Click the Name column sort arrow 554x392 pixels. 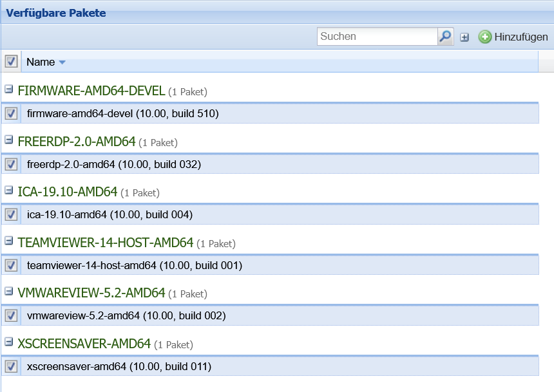click(x=62, y=62)
